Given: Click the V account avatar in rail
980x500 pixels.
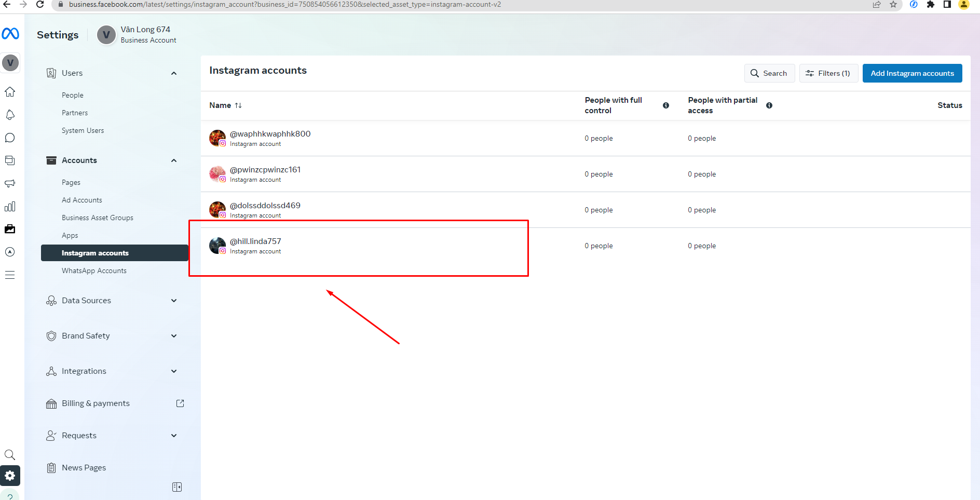Looking at the screenshot, I should pyautogui.click(x=10, y=63).
